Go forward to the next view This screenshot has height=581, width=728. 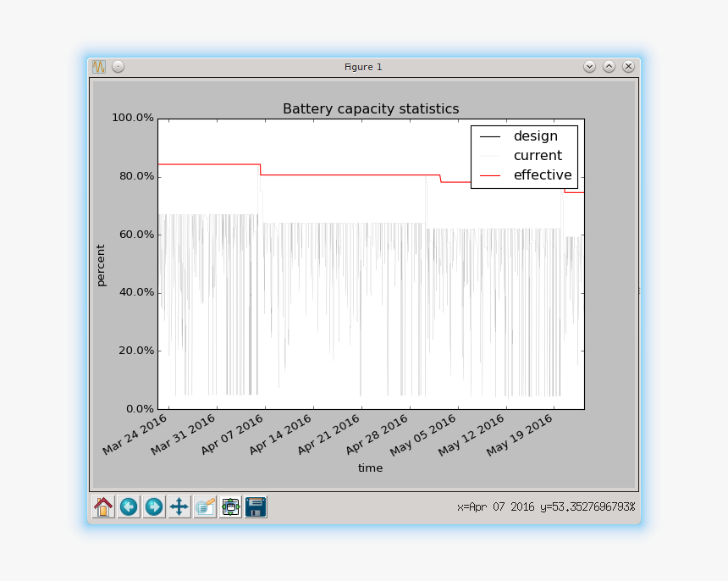[x=154, y=506]
